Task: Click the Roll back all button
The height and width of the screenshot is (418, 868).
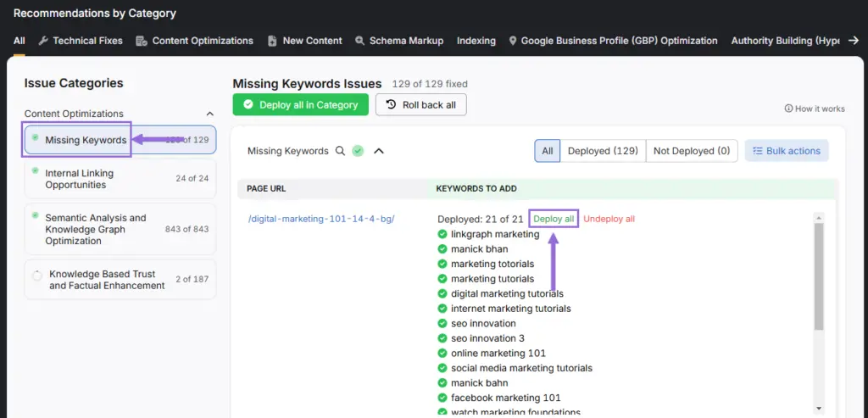Action: pos(420,104)
